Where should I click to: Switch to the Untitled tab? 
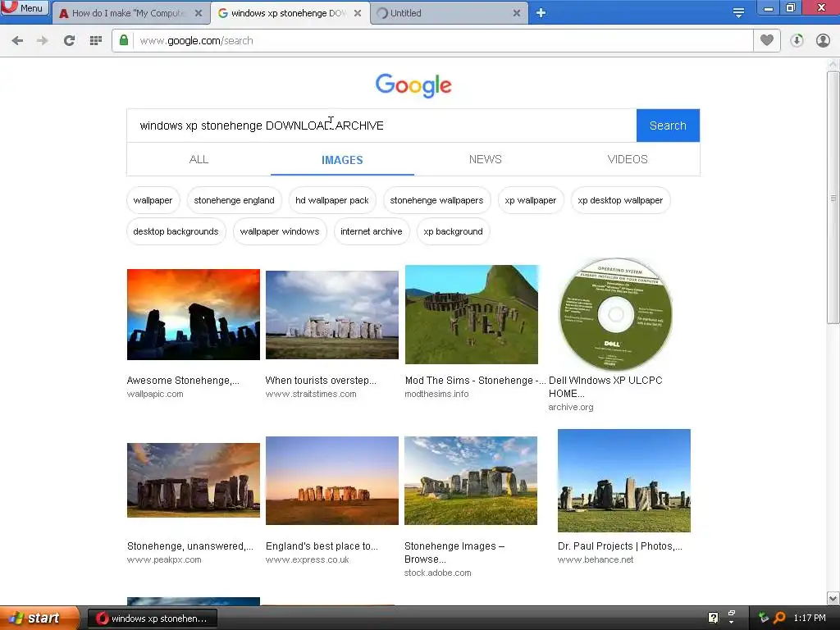coord(449,13)
